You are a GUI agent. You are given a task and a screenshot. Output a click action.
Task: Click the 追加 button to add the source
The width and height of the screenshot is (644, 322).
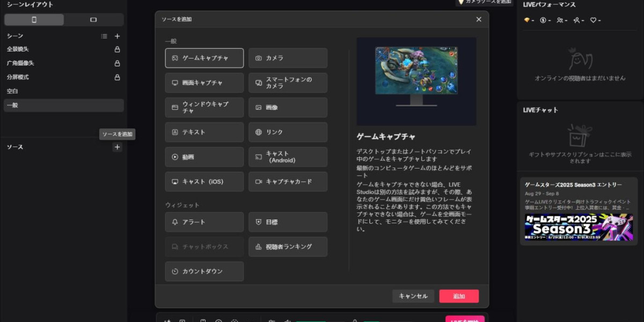459,296
